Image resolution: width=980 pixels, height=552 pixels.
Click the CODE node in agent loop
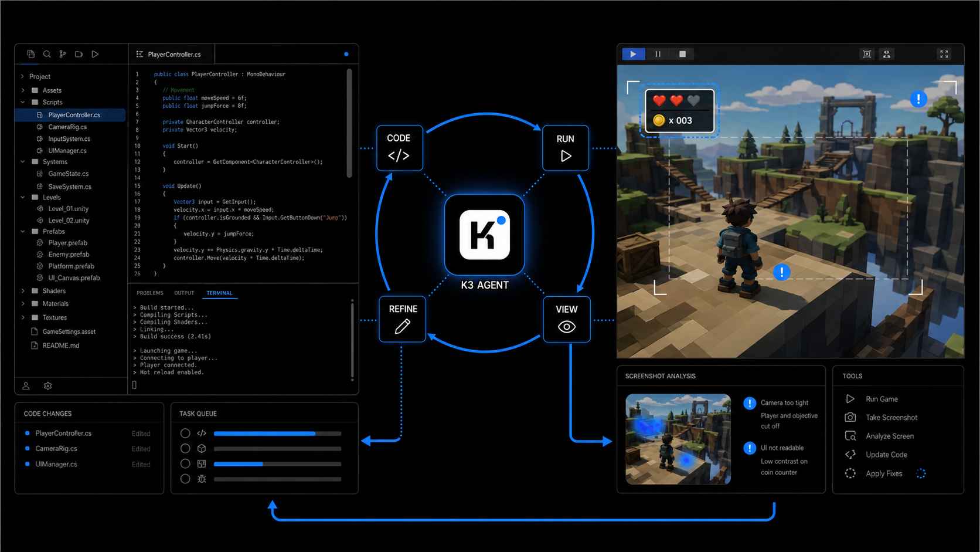pyautogui.click(x=399, y=148)
